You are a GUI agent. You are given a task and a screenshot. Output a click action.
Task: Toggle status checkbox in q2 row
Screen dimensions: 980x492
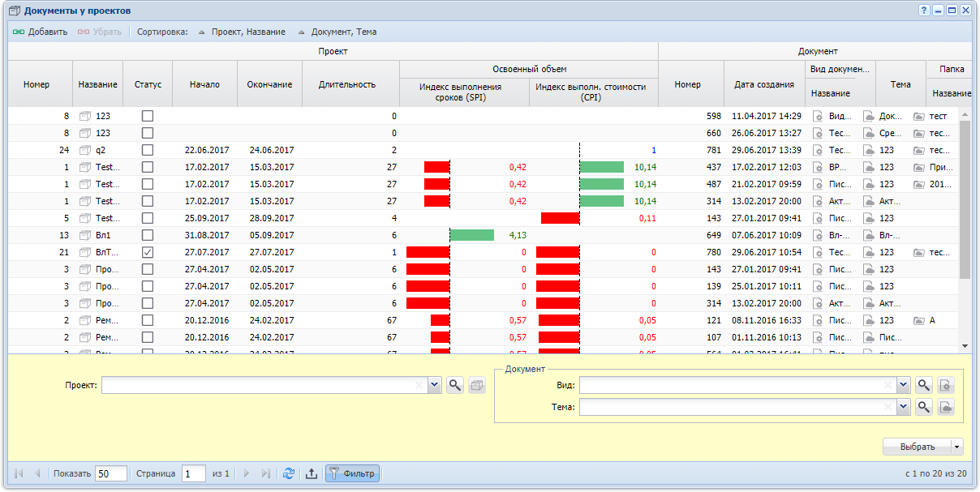(x=148, y=150)
